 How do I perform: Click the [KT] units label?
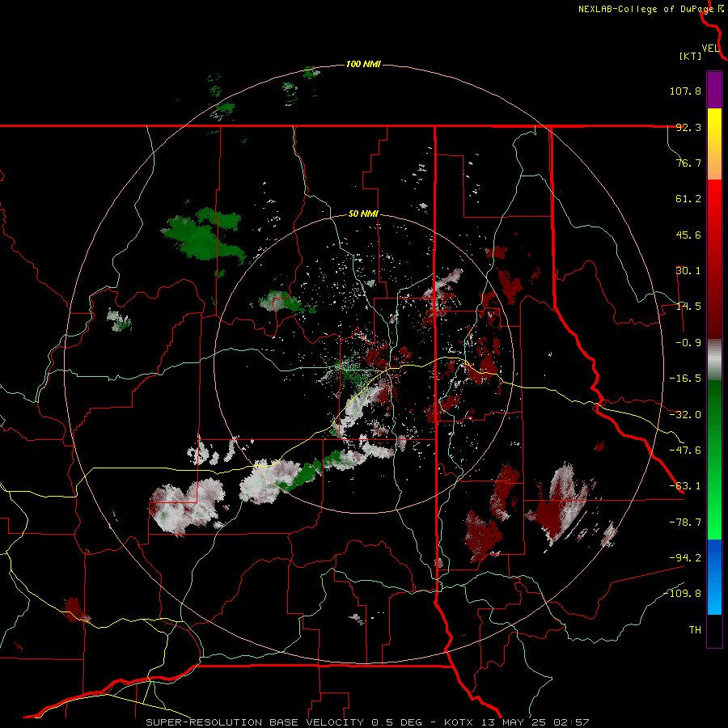(x=690, y=56)
